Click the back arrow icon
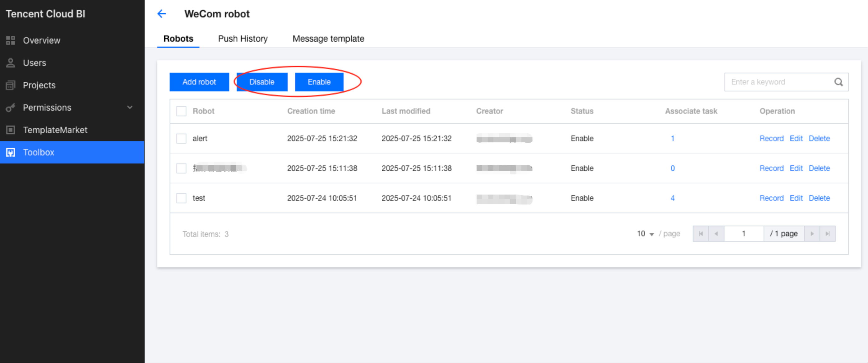The image size is (868, 363). point(162,14)
